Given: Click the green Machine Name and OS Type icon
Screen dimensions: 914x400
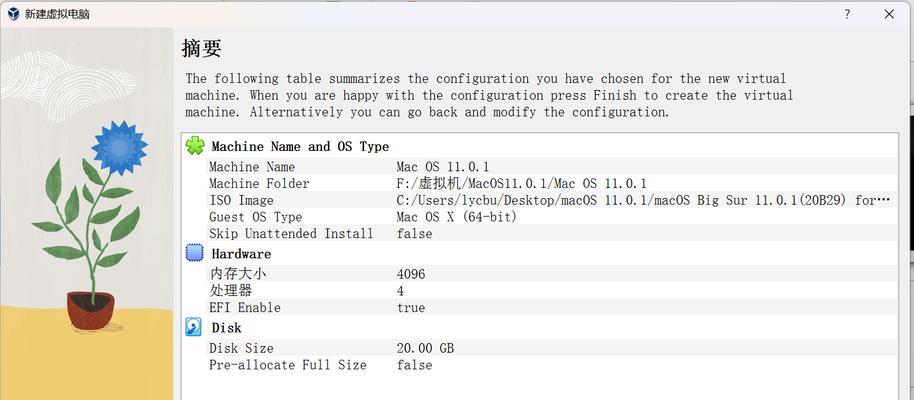Looking at the screenshot, I should [x=195, y=146].
